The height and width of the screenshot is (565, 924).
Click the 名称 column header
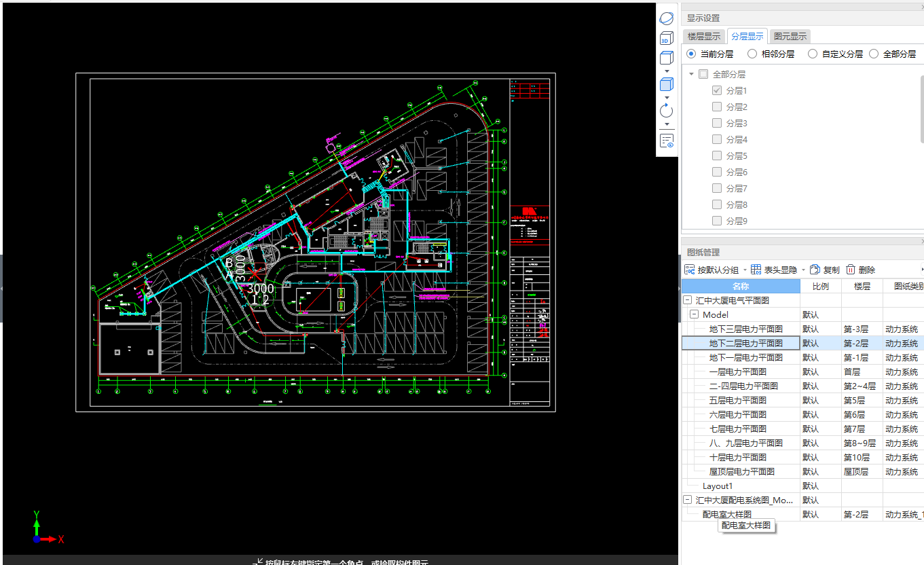click(741, 287)
